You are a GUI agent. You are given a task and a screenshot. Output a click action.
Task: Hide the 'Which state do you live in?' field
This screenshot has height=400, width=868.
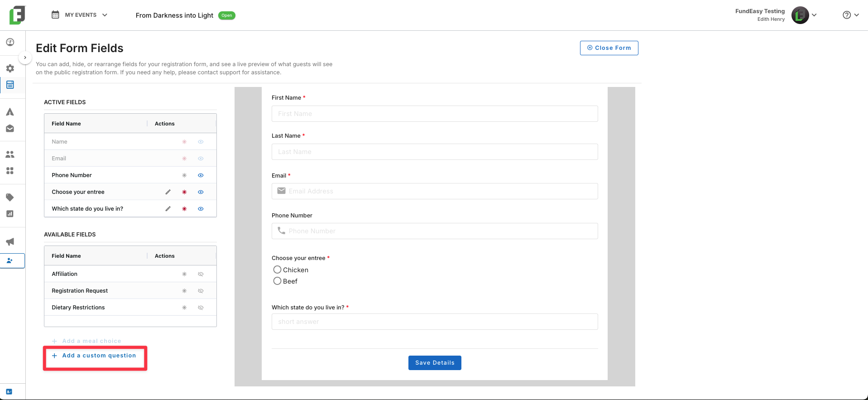201,209
